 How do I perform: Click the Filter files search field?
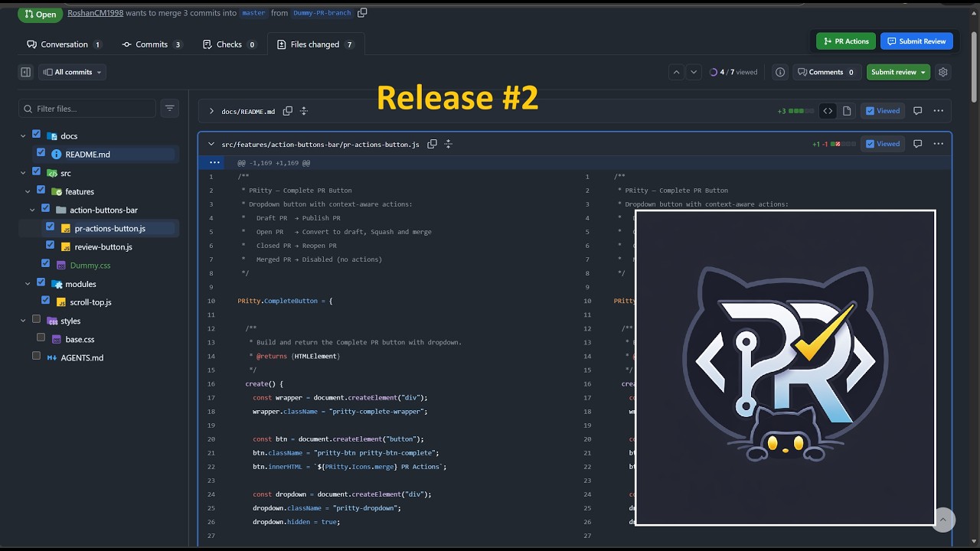click(87, 109)
